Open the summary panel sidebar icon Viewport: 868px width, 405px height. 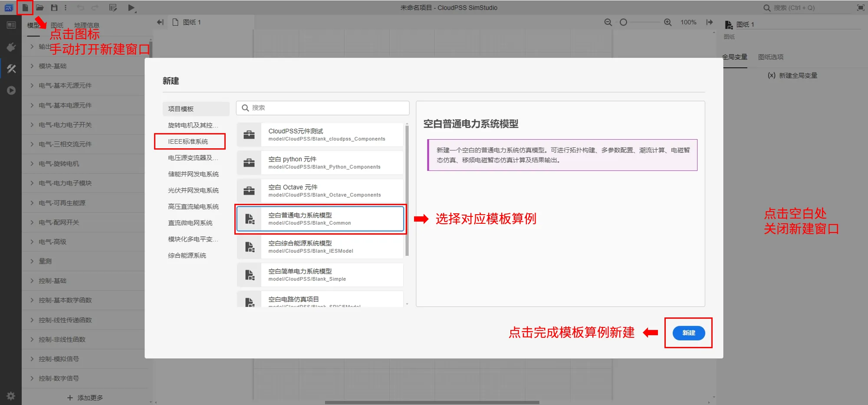(11, 25)
